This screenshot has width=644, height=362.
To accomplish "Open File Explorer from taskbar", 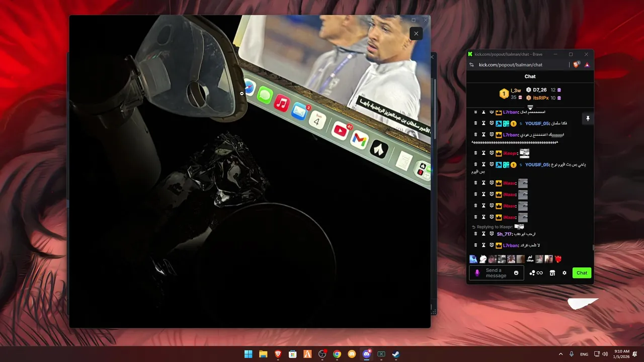I will pos(263,354).
